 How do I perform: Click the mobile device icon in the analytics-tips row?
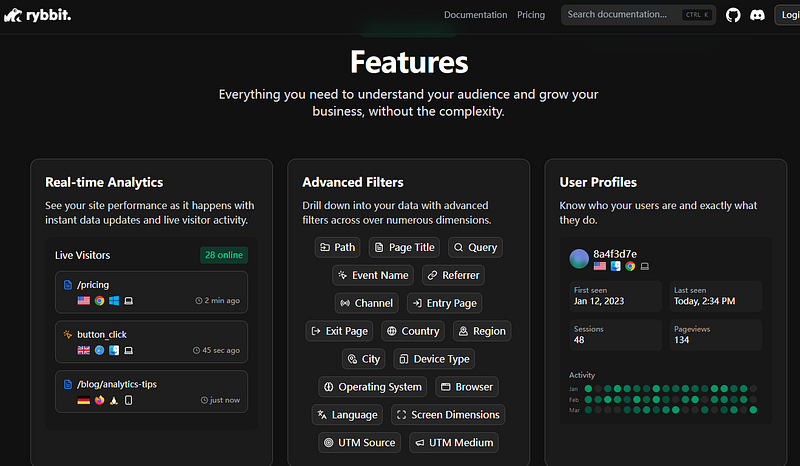[x=129, y=400]
